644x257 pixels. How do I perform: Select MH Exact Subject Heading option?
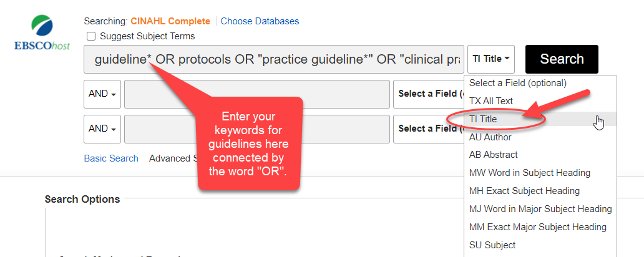(x=524, y=191)
